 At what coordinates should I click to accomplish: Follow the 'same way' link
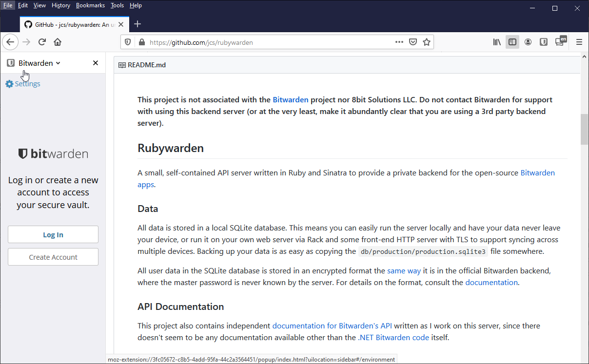(x=404, y=270)
